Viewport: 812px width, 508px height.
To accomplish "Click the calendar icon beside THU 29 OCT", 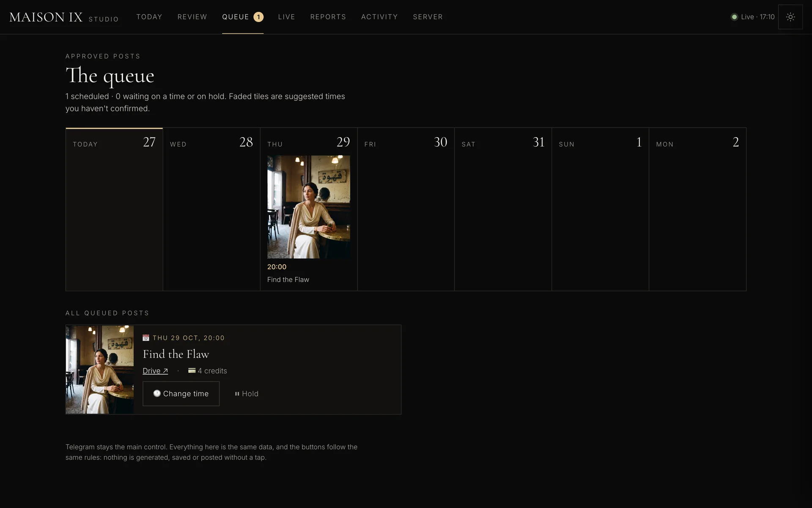I will tap(146, 338).
